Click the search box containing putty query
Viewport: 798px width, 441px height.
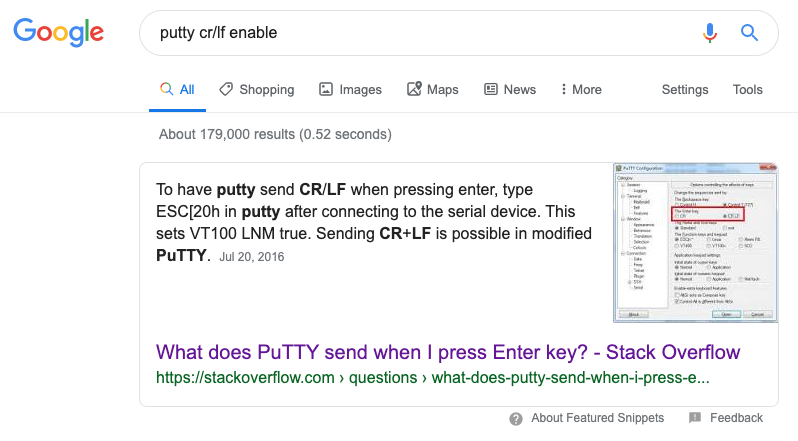[x=420, y=33]
